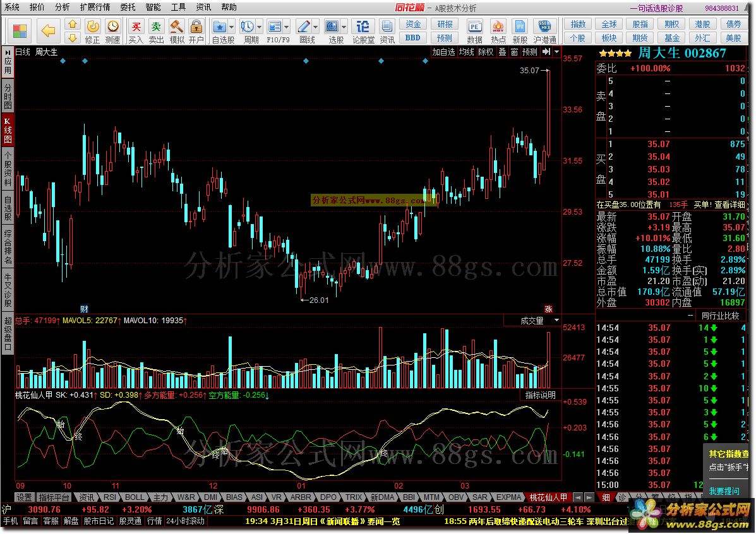Image resolution: width=756 pixels, height=534 pixels.
Task: Toggle 除权 ex-rights adjustment
Action: click(486, 52)
